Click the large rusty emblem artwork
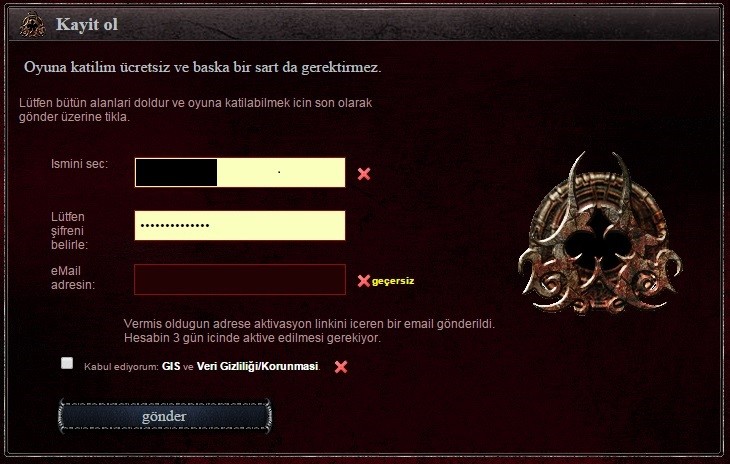 click(x=600, y=233)
